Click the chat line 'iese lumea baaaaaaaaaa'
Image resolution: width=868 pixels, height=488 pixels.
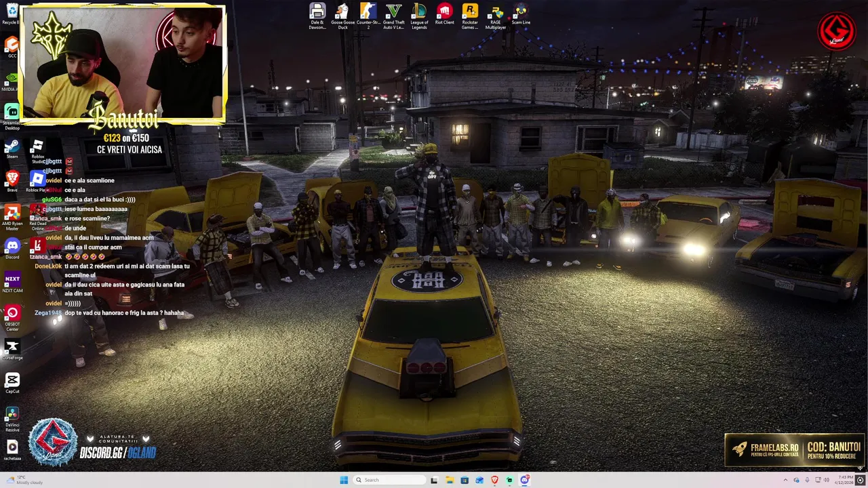pos(96,209)
